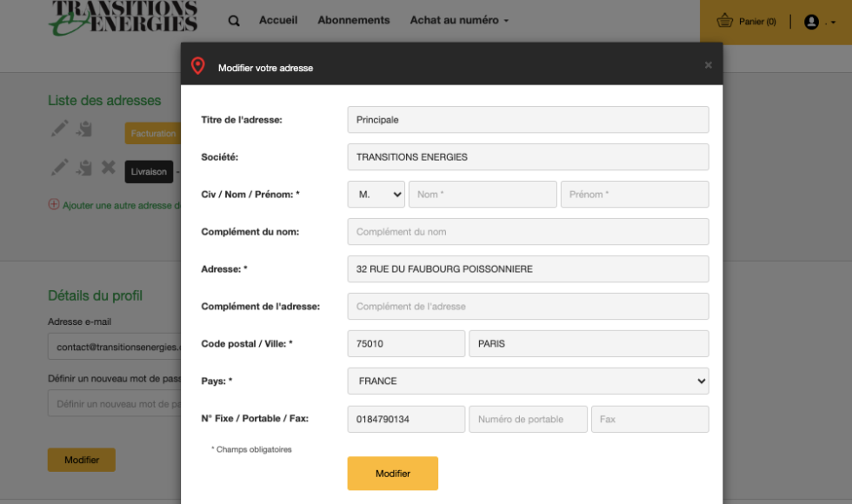Click the Transitions Energies logo

pyautogui.click(x=123, y=18)
